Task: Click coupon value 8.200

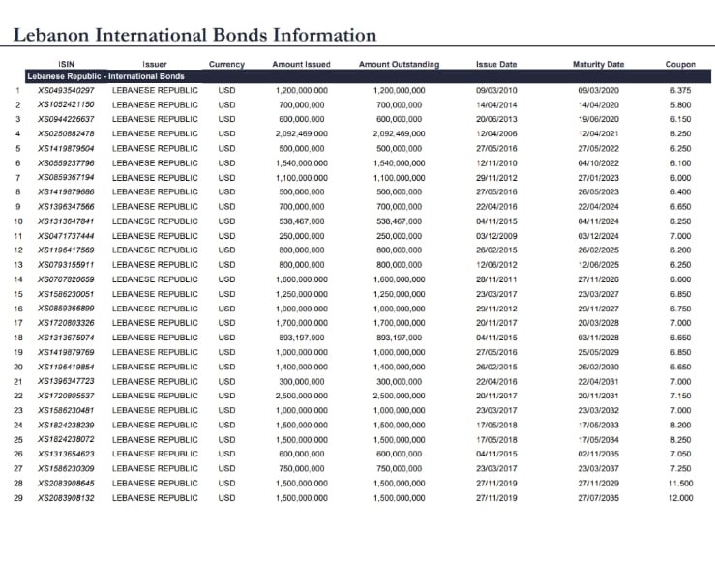Action: pos(680,425)
